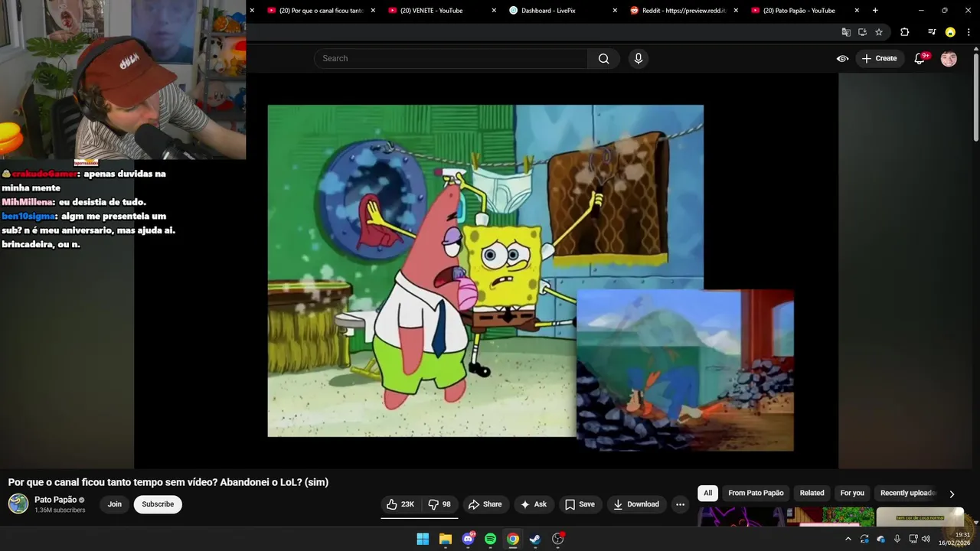This screenshot has width=980, height=551.
Task: Click the install app icon in address bar
Action: click(x=862, y=32)
